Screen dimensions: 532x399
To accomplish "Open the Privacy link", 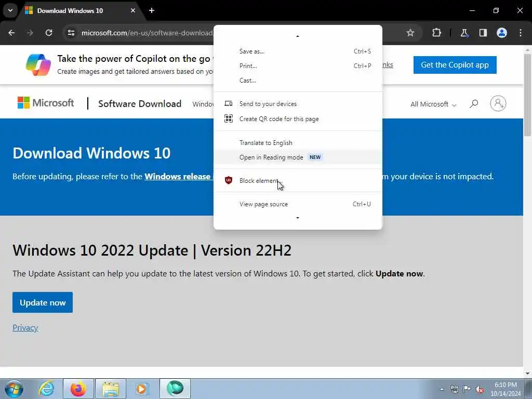I will (25, 328).
